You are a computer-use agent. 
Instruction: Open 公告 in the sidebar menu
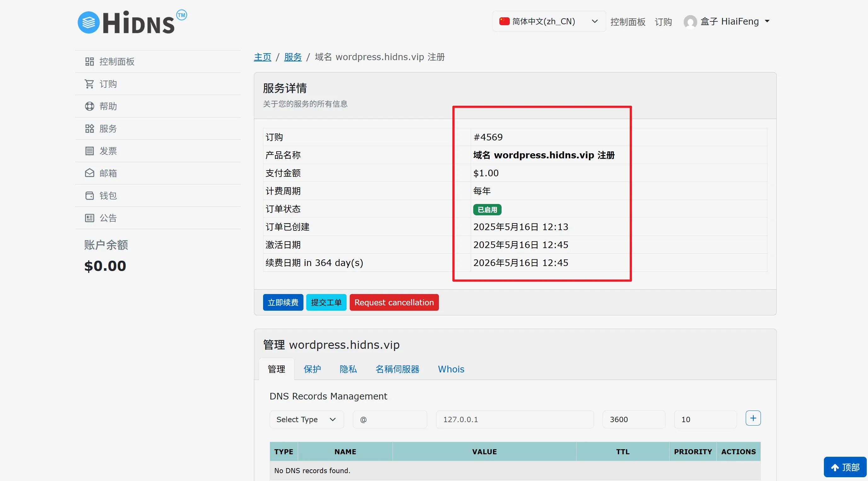pyautogui.click(x=158, y=218)
